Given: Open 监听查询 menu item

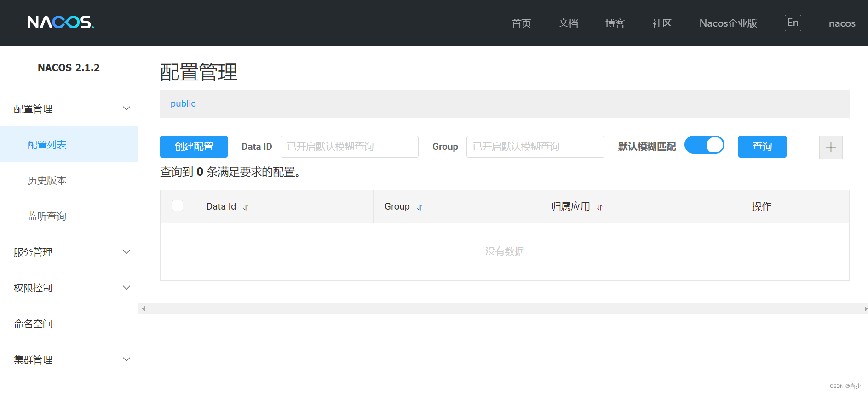Looking at the screenshot, I should coord(69,216).
